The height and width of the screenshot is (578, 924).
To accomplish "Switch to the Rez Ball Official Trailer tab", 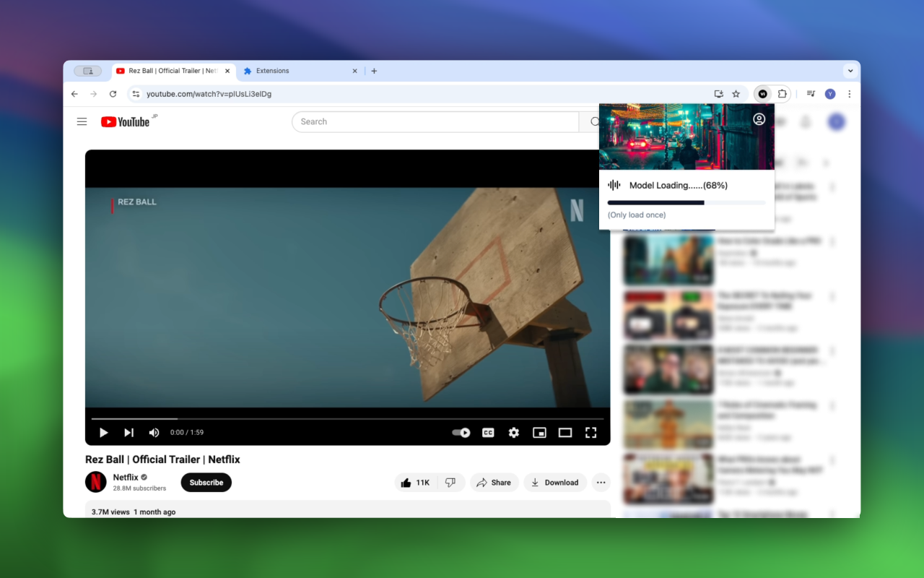I will (173, 71).
